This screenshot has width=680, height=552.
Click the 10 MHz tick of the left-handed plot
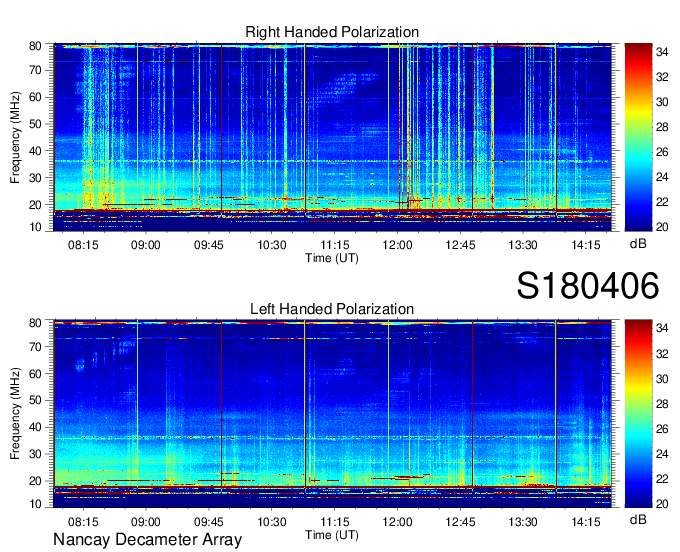tap(36, 504)
